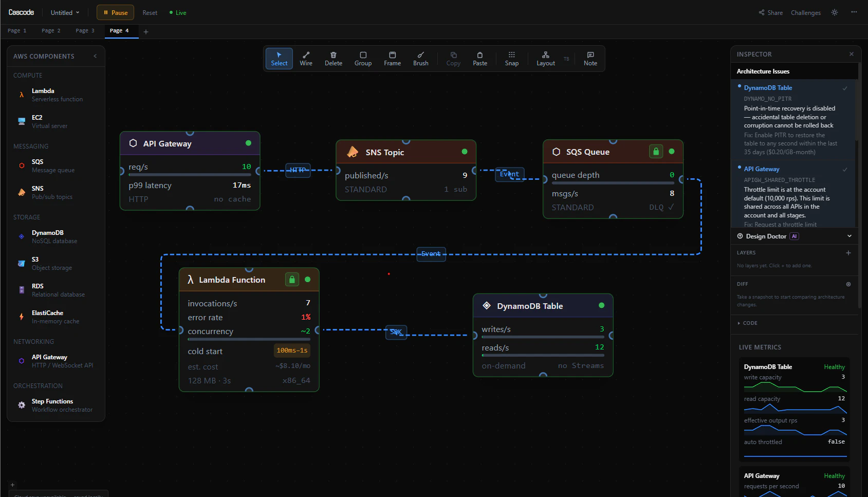868x497 pixels.
Task: Activate the auto Layout tool
Action: click(545, 58)
